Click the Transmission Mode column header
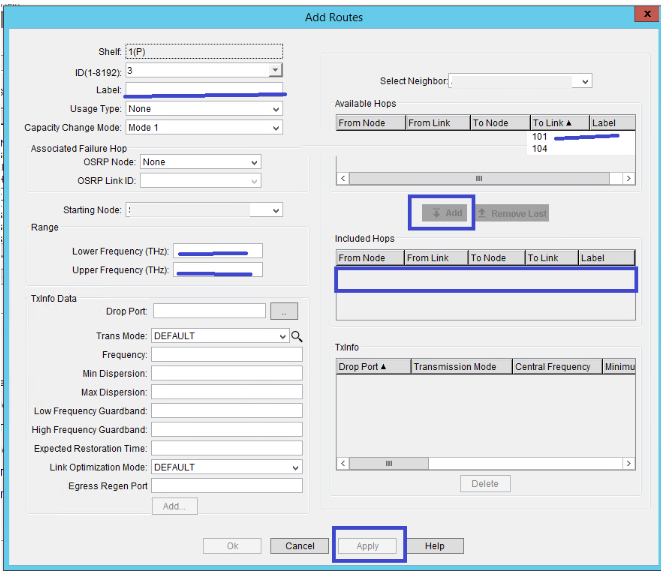Image resolution: width=661 pixels, height=573 pixels. pos(462,366)
